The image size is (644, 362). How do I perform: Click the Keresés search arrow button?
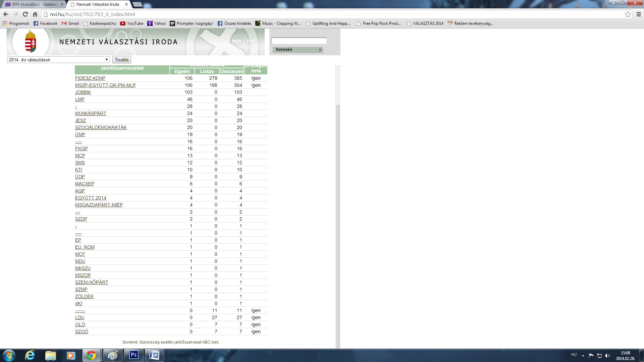coord(320,50)
